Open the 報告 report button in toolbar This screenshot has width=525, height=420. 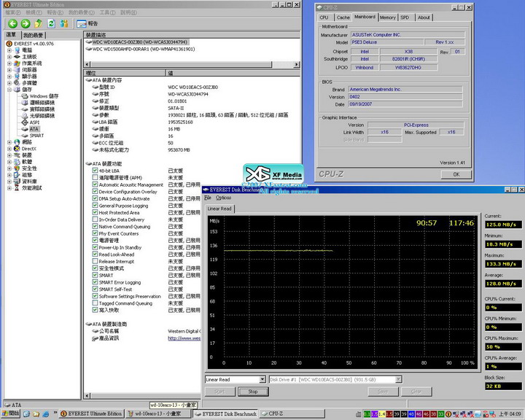click(87, 24)
